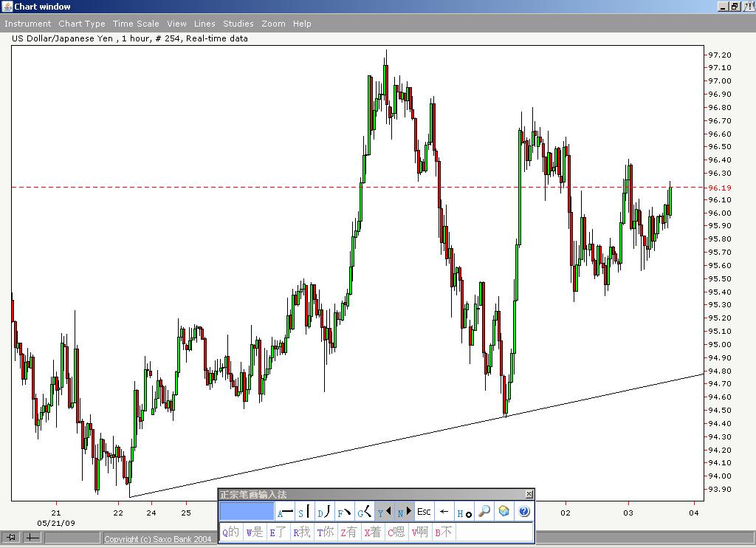
Task: Select left-falling stroke key D
Action: tap(325, 512)
